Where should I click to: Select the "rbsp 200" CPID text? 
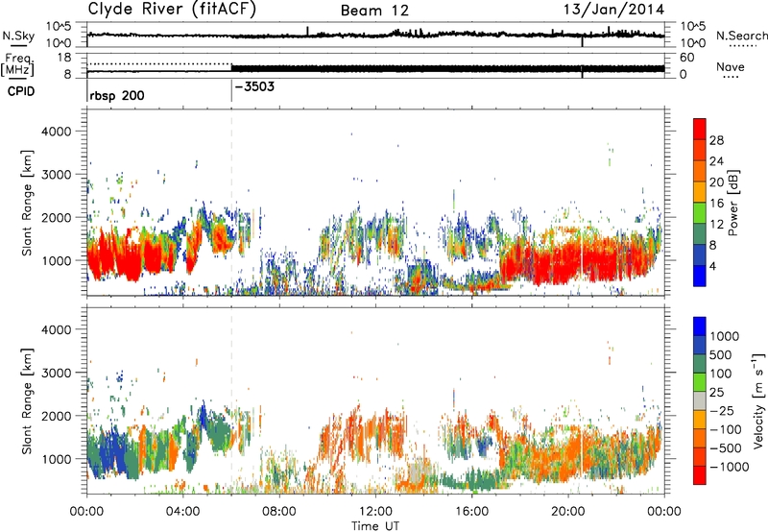click(x=117, y=95)
